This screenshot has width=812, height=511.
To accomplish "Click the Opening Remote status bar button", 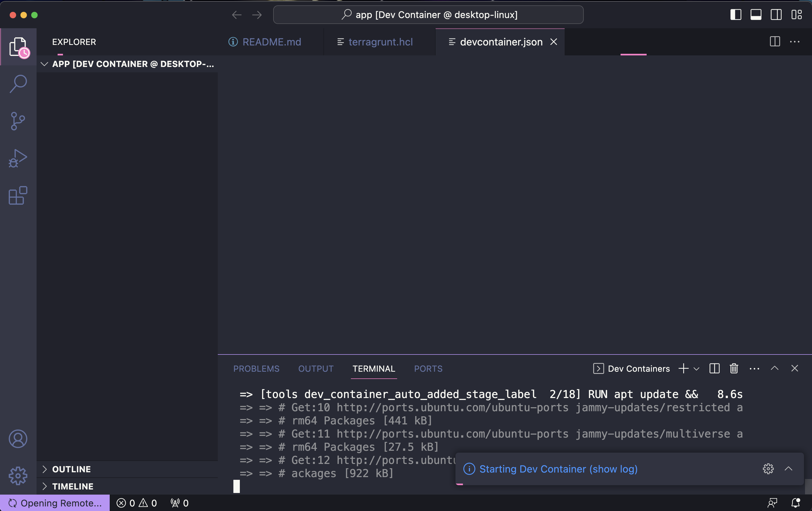I will point(55,503).
